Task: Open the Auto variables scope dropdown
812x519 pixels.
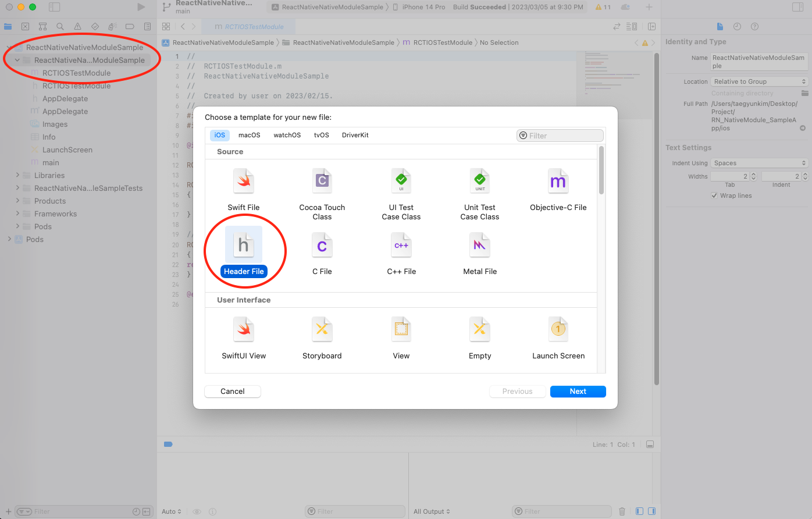Action: (x=171, y=511)
